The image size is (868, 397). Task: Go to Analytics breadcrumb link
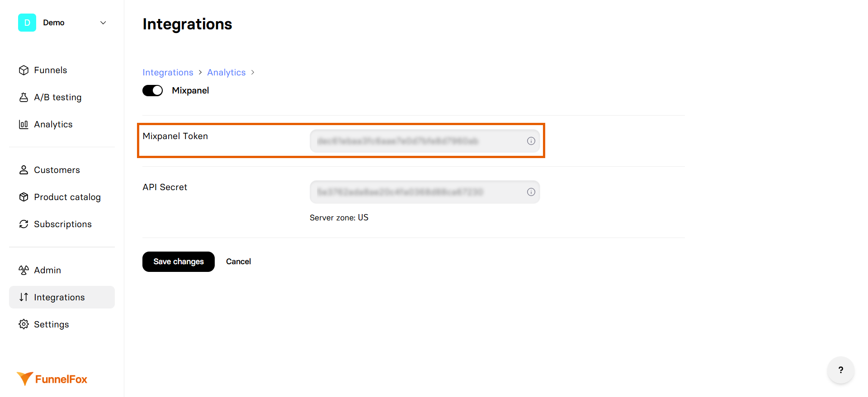coord(226,72)
